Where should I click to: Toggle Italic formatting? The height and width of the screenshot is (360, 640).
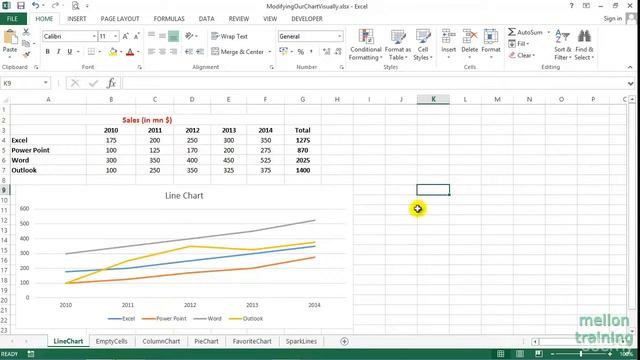point(58,51)
